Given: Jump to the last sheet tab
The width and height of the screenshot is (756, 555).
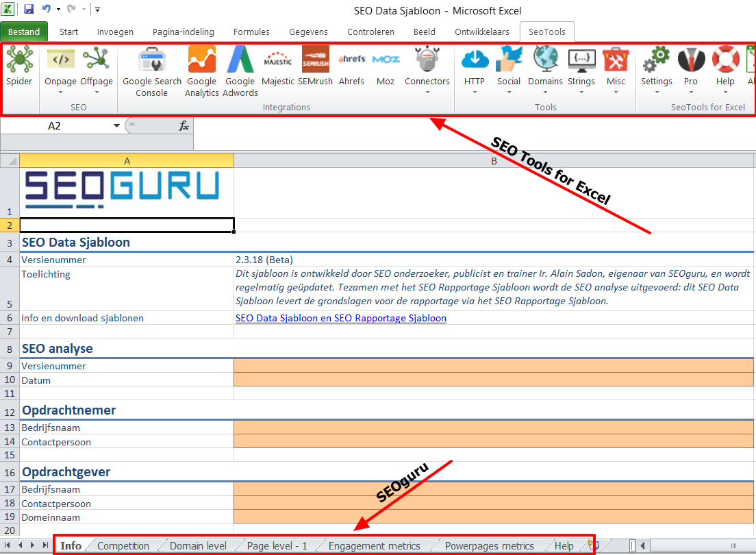Looking at the screenshot, I should pyautogui.click(x=45, y=545).
